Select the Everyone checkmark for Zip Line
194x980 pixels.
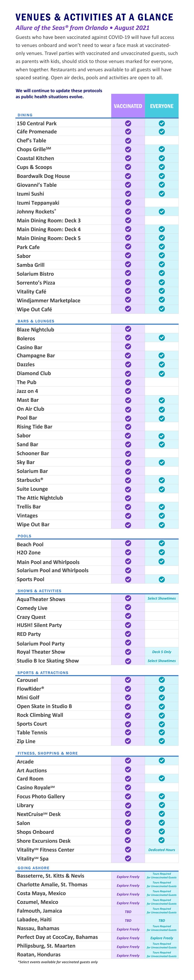pos(162,741)
